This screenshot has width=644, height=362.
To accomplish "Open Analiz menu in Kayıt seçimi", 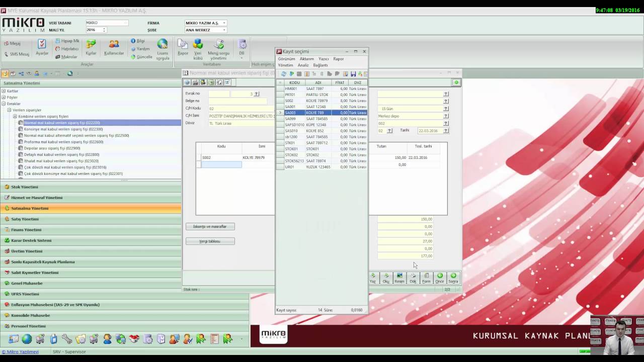I will coord(303,65).
